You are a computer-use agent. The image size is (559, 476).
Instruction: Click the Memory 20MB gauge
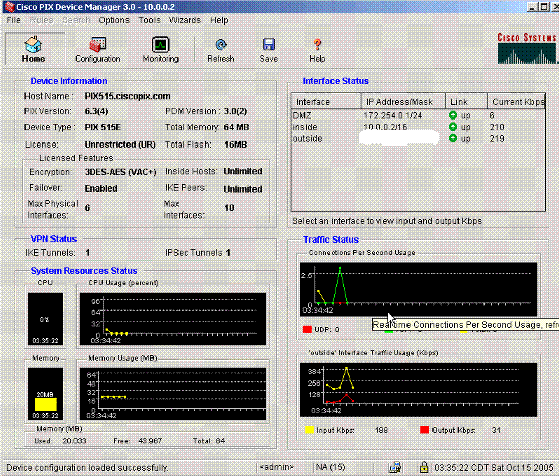click(45, 394)
